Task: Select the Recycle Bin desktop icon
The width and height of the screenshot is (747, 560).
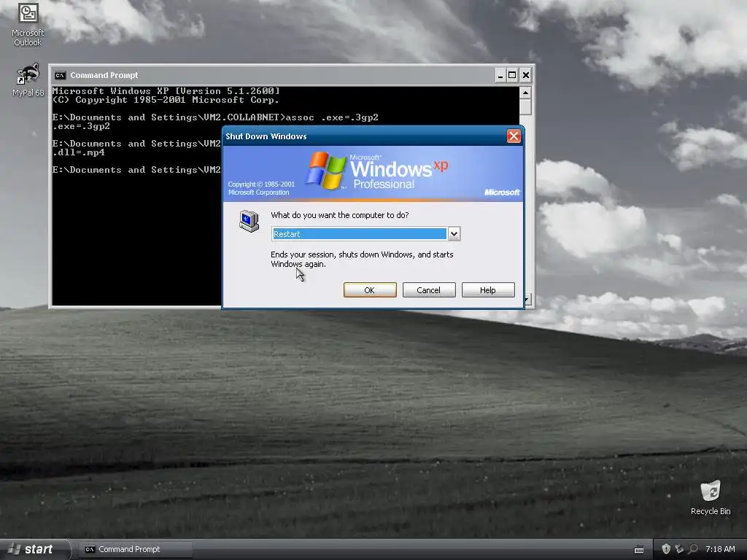Action: tap(711, 497)
